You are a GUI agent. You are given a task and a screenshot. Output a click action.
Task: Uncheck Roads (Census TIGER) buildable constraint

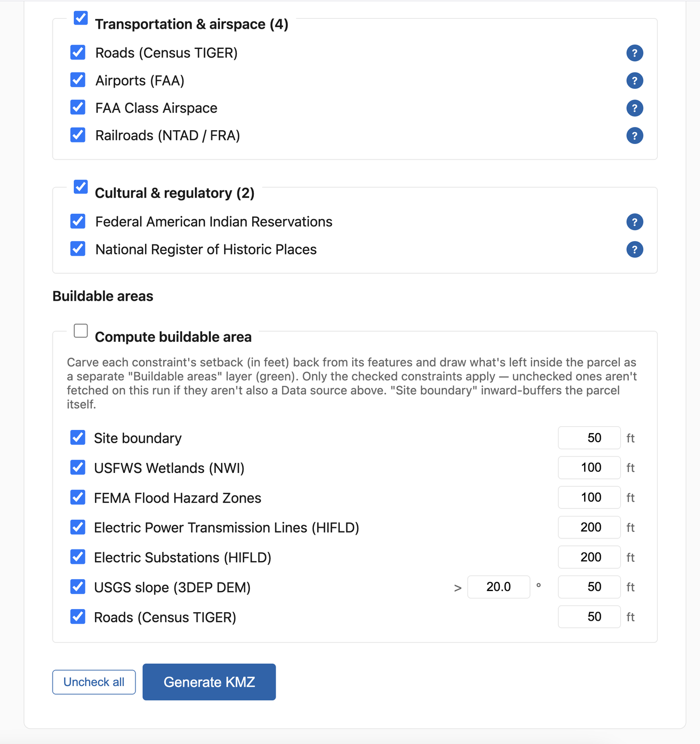click(x=78, y=616)
